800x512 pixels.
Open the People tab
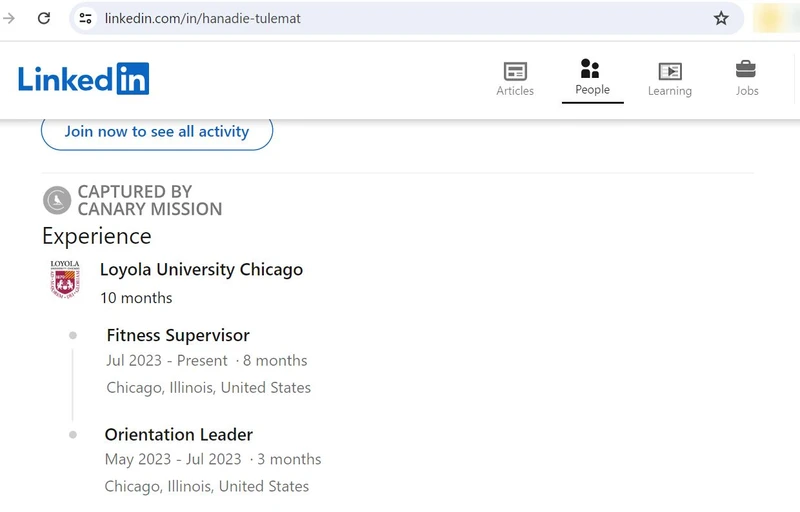[592, 79]
